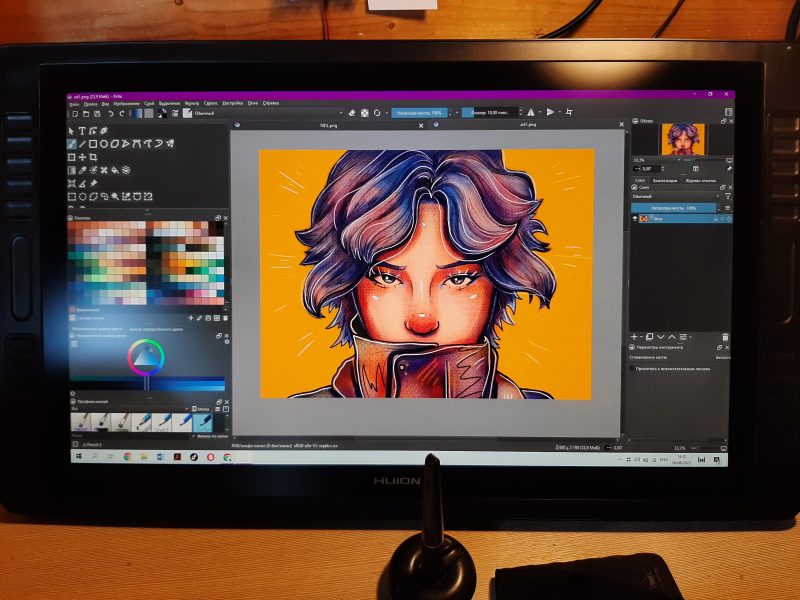Open an existing file from toolbar
The image size is (800, 600).
(x=86, y=113)
